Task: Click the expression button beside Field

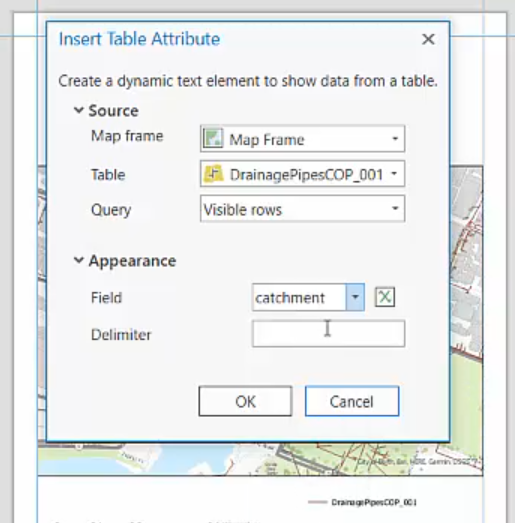Action: click(385, 297)
